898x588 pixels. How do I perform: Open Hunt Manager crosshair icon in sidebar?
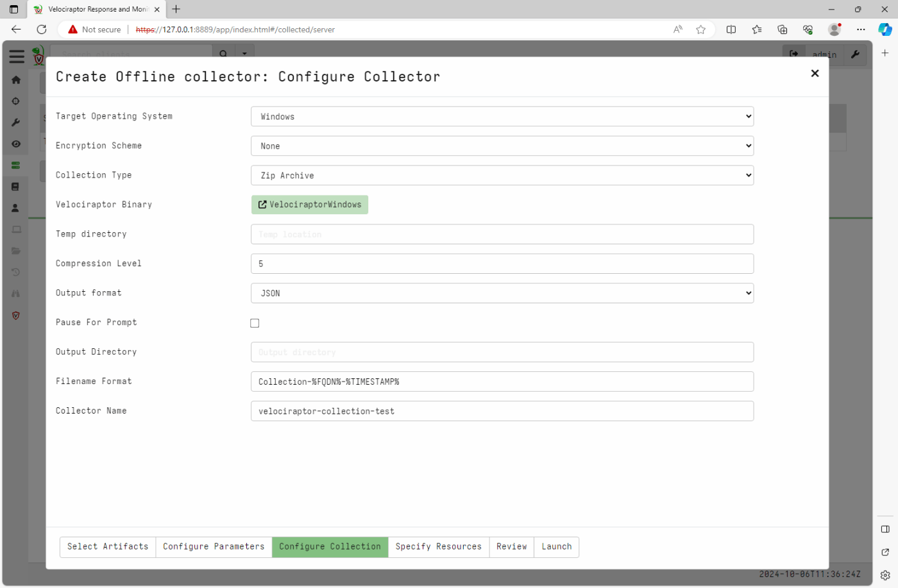pyautogui.click(x=16, y=101)
